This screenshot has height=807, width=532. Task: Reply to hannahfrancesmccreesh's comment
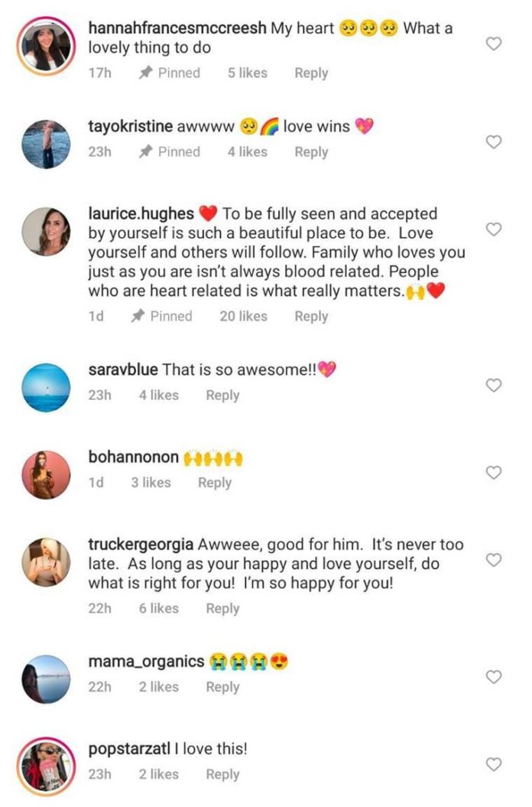[311, 73]
